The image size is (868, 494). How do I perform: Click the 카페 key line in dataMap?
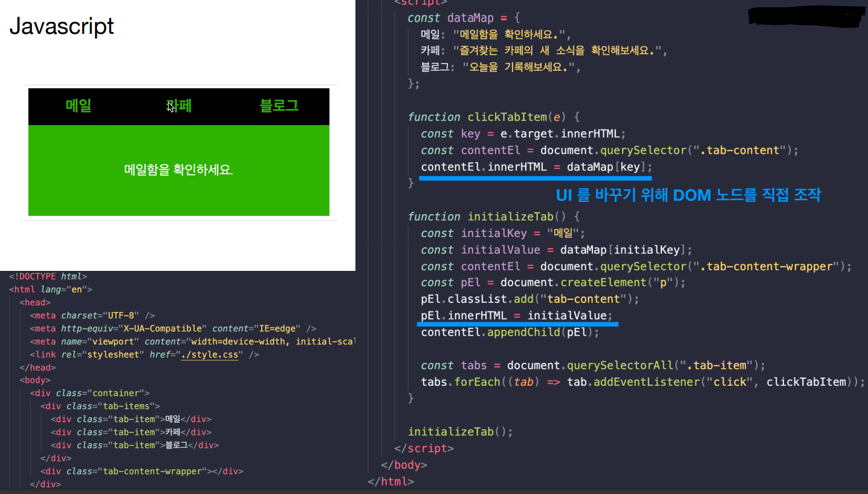[x=544, y=51]
